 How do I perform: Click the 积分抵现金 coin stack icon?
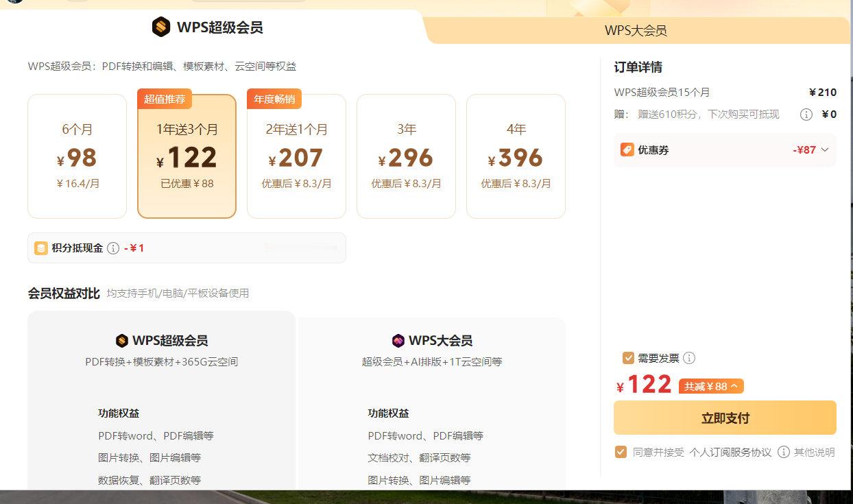click(41, 248)
